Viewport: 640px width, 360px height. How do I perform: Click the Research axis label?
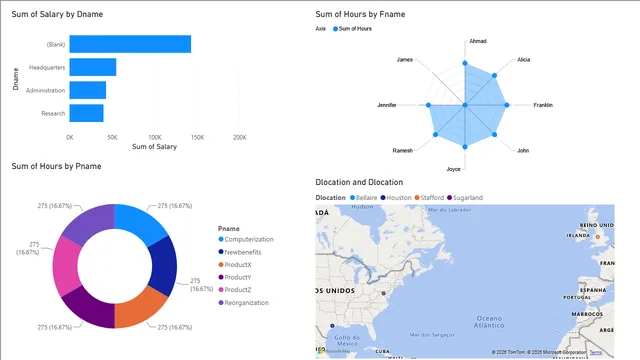click(x=53, y=113)
